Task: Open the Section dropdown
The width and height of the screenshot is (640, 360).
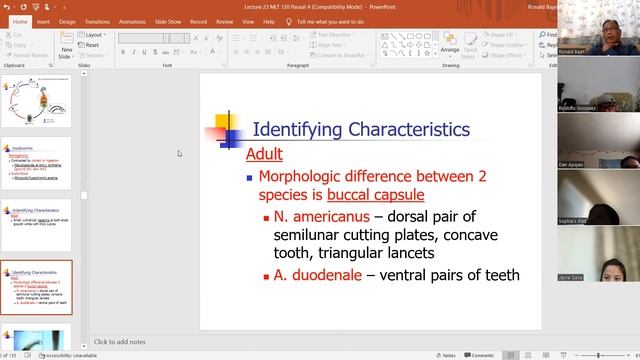Action: (94, 56)
